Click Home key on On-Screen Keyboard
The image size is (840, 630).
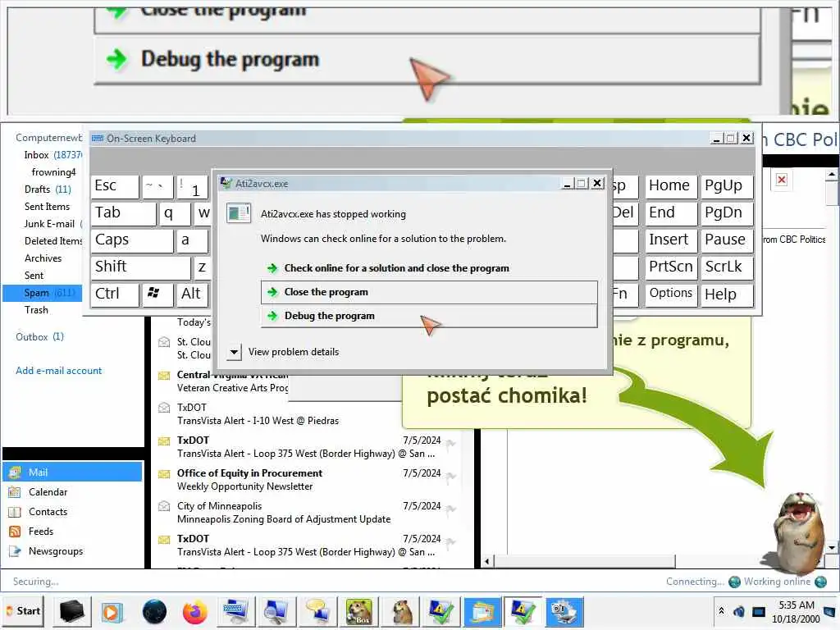pyautogui.click(x=671, y=186)
